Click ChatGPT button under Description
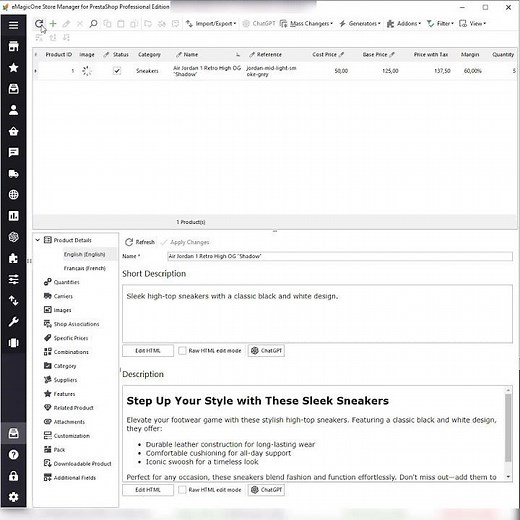Viewport: 520px width, 520px height. point(266,490)
